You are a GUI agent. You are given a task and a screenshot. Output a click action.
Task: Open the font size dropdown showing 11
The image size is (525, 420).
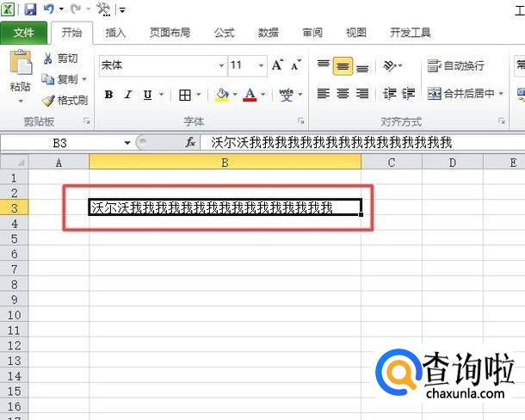coord(261,65)
